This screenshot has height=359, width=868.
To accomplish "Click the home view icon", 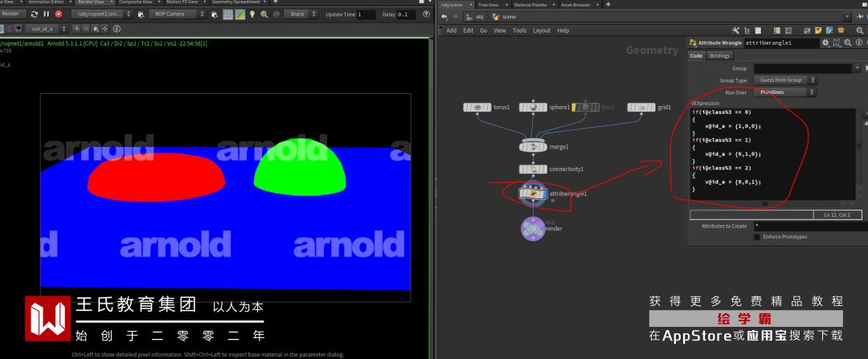I will click(96, 29).
